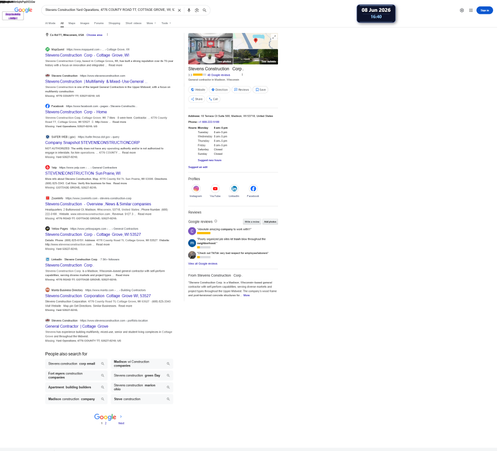The height and width of the screenshot is (451, 500).
Task: Click the Call button in knowledge panel
Action: tap(213, 99)
